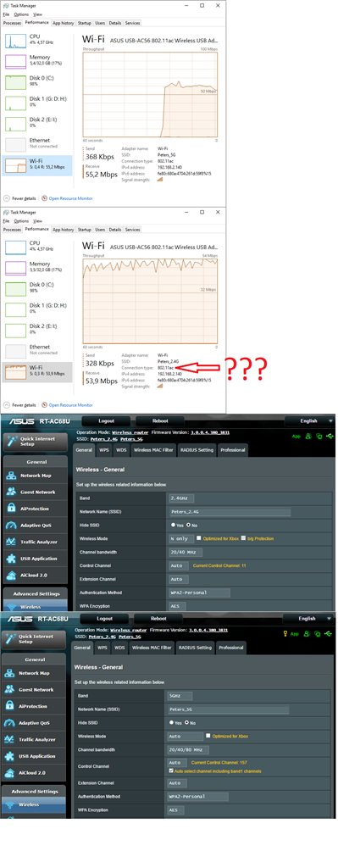Select Ethernet in upper Task Manager sidebar
Viewport: 338px width, 868px height.
pyautogui.click(x=37, y=143)
